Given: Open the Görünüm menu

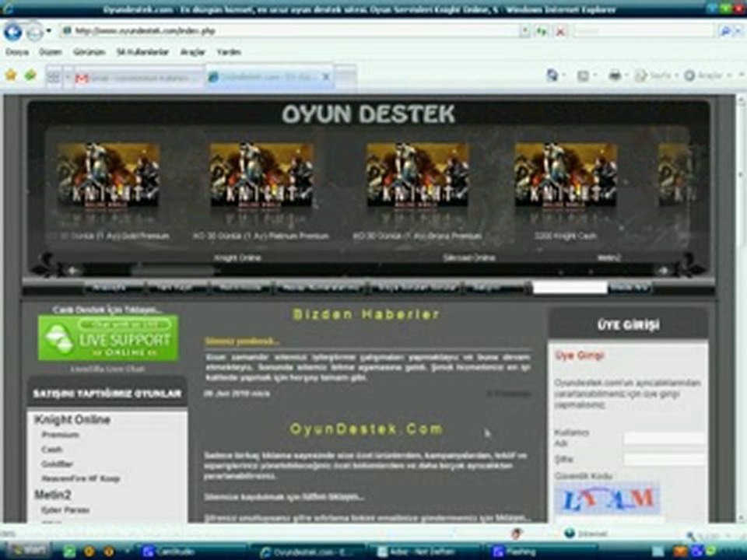Looking at the screenshot, I should (x=89, y=52).
